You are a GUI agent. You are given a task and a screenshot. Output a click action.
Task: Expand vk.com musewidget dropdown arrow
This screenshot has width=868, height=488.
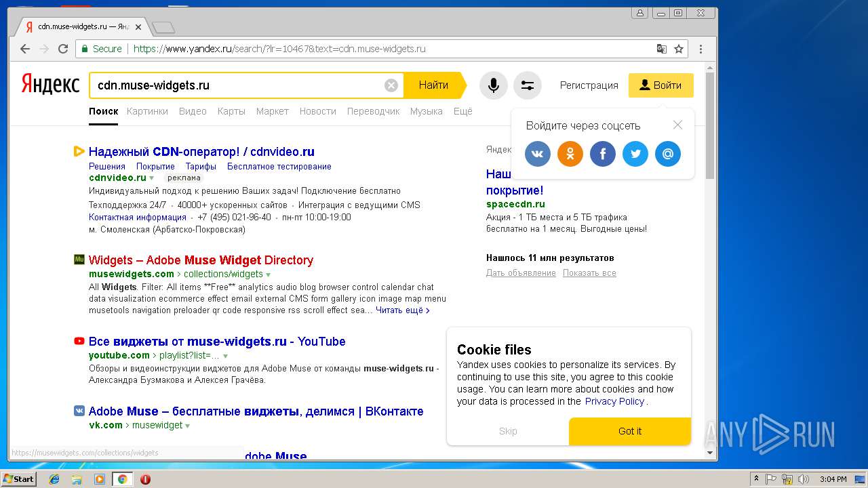click(x=187, y=426)
